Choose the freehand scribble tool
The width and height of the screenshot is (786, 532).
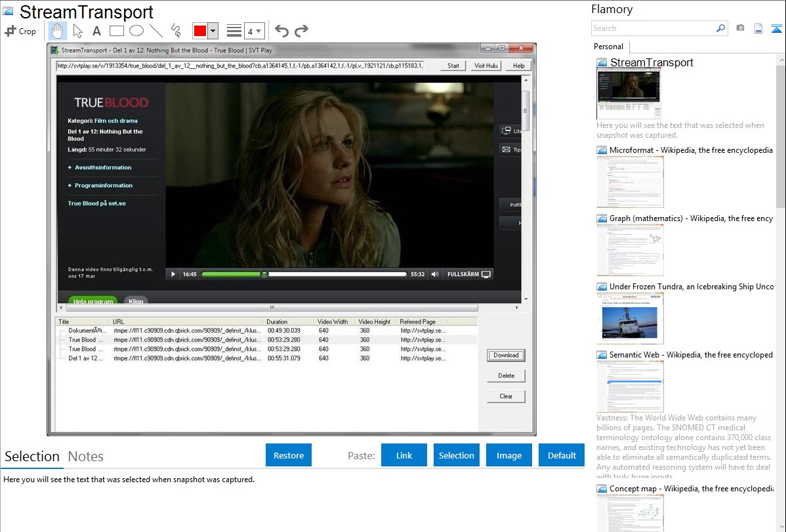pyautogui.click(x=175, y=31)
